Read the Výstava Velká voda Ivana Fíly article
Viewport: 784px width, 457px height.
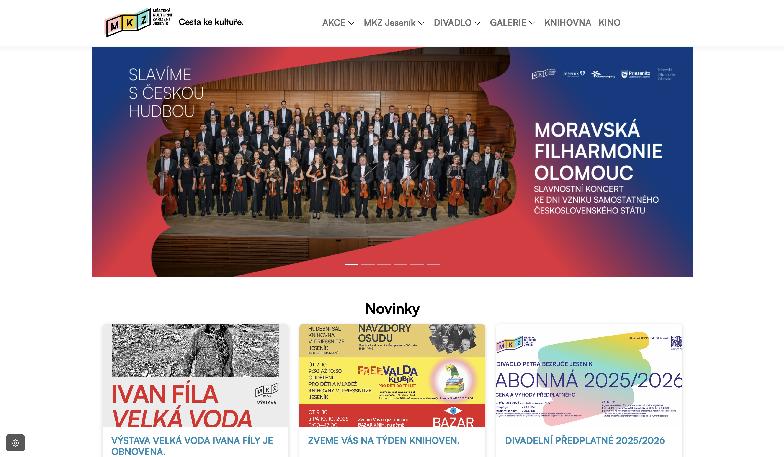(x=192, y=446)
